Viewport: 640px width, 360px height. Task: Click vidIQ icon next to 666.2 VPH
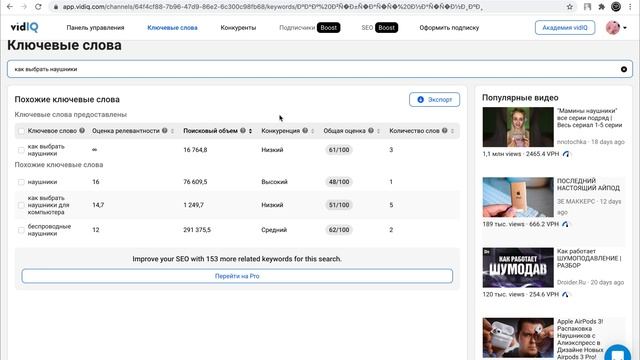tap(565, 224)
